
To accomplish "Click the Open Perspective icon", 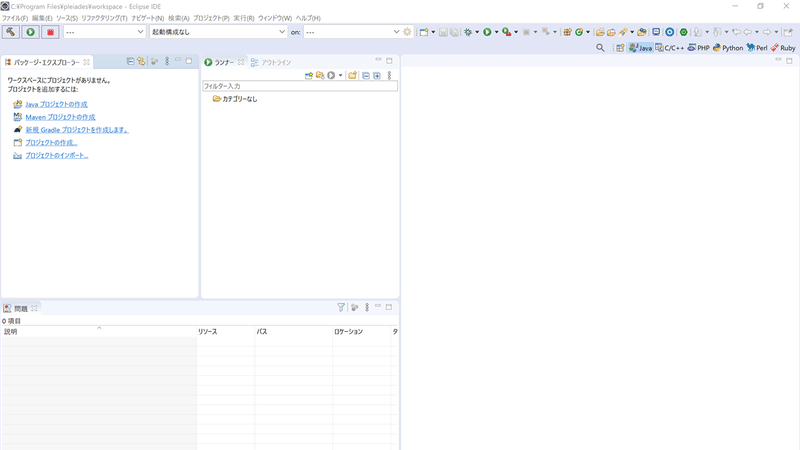I will pos(620,47).
